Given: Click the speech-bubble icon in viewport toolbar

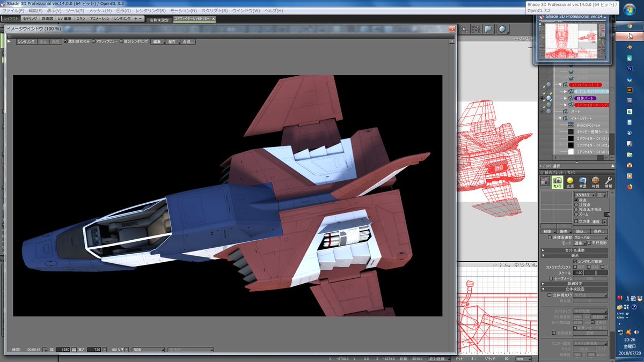Looking at the screenshot, I should (488, 29).
